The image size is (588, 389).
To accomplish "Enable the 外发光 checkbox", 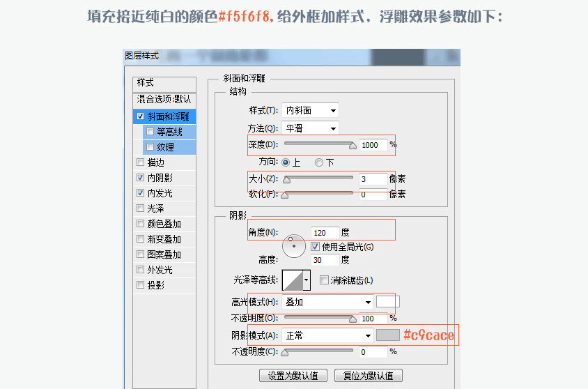I will pos(140,270).
